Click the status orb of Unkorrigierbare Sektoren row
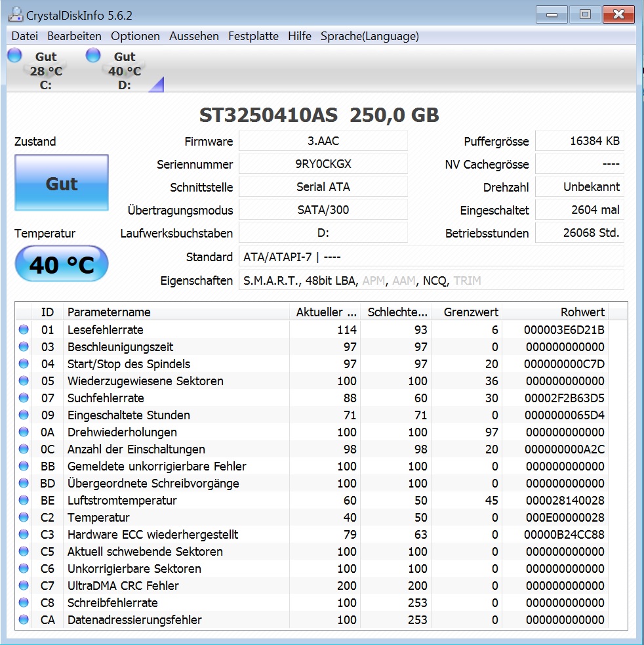The image size is (644, 645). coord(24,568)
